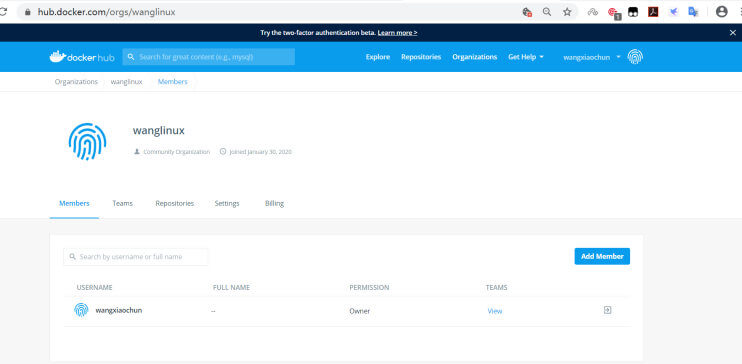The image size is (742, 364).
Task: Focus the Search by username field
Action: coord(136,257)
